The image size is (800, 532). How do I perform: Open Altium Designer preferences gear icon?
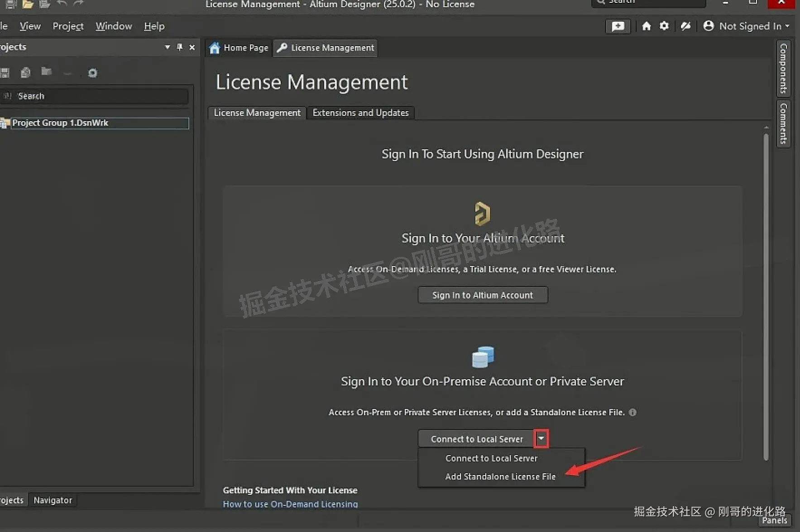(664, 26)
